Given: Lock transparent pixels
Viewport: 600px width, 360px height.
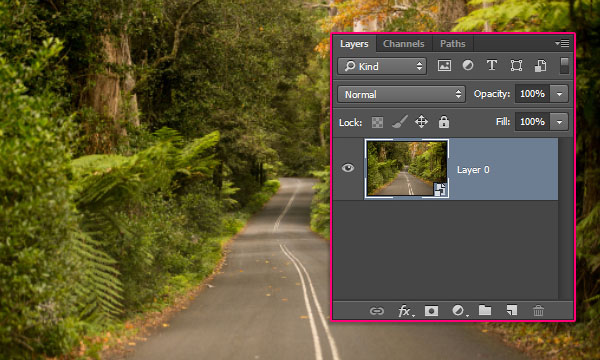Looking at the screenshot, I should click(x=377, y=122).
